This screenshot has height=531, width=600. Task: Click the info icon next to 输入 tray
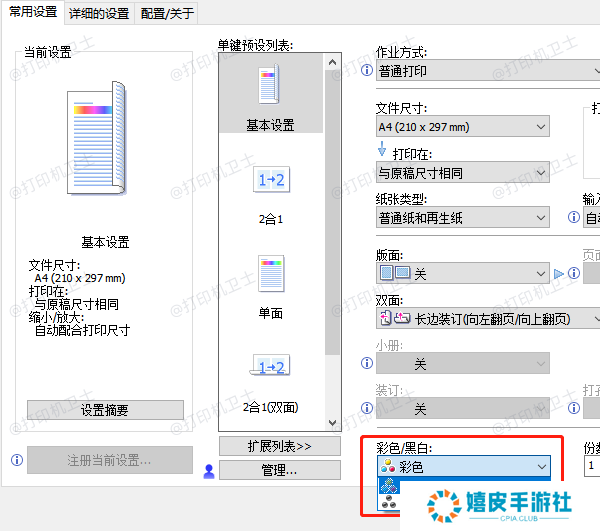click(574, 217)
